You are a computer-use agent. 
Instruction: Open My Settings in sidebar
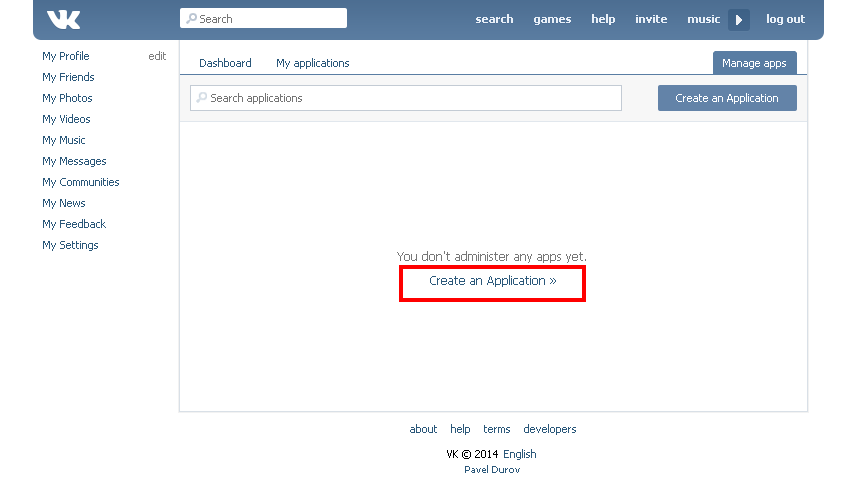pos(70,245)
